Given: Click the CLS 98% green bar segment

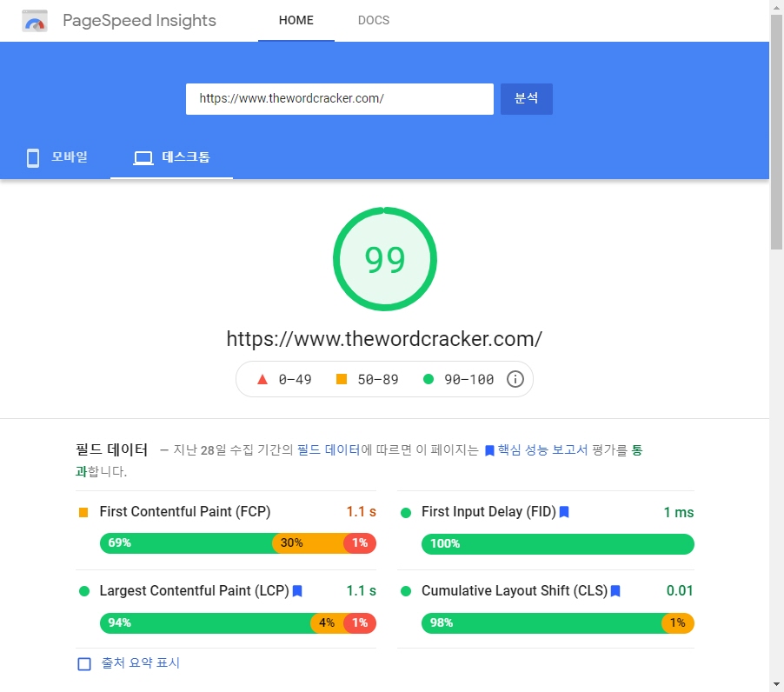Looking at the screenshot, I should pyautogui.click(x=541, y=623).
